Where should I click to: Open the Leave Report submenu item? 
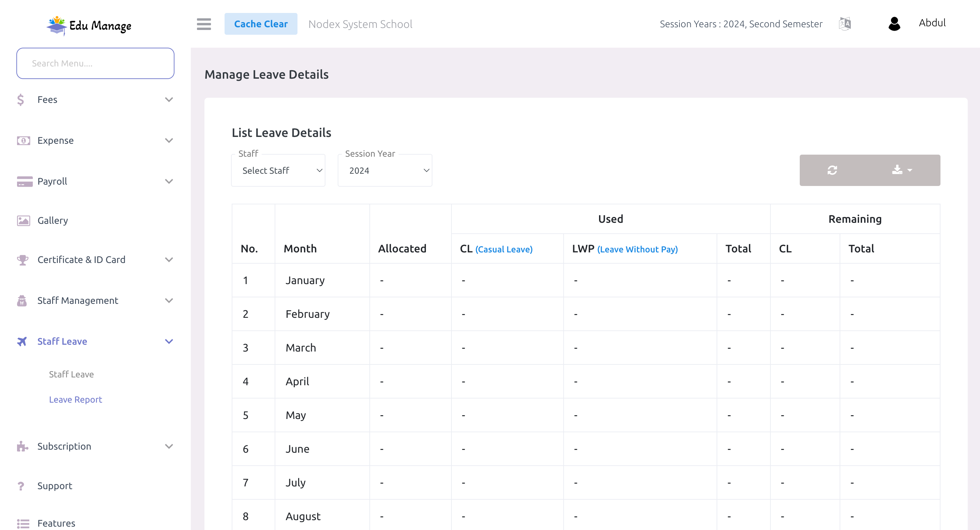point(75,399)
